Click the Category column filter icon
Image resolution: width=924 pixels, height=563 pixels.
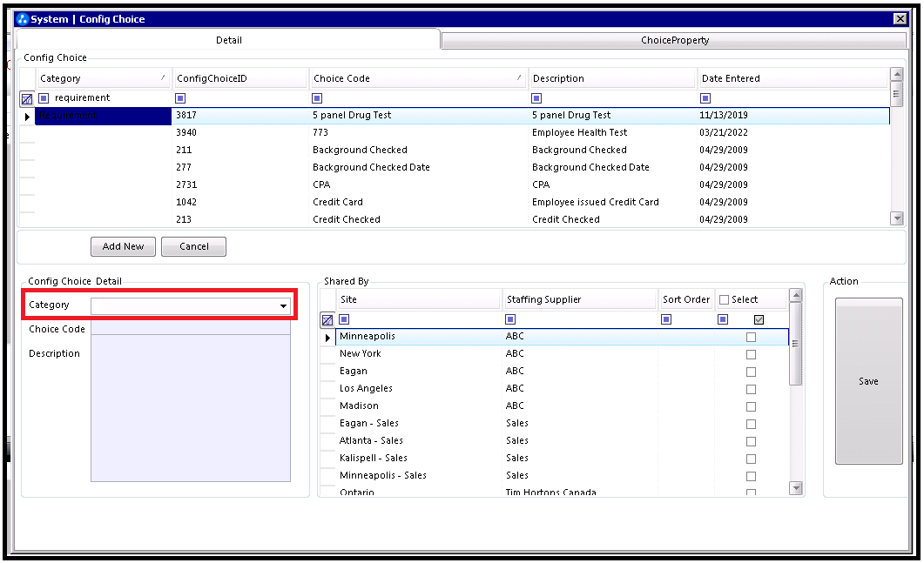point(44,98)
